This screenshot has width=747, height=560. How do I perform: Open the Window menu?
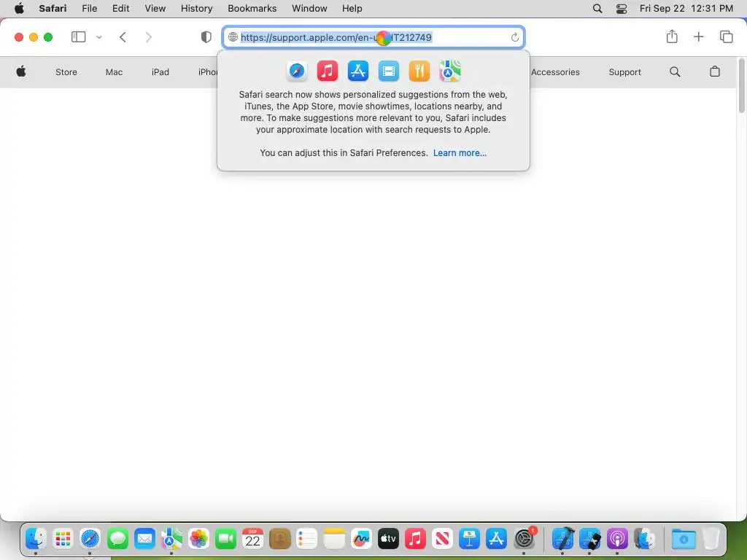tap(309, 8)
